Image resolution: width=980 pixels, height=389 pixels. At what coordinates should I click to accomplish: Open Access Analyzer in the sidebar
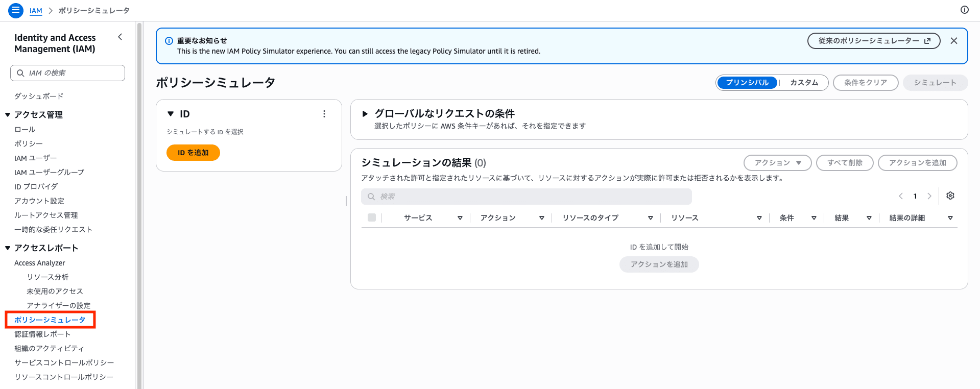click(x=40, y=263)
